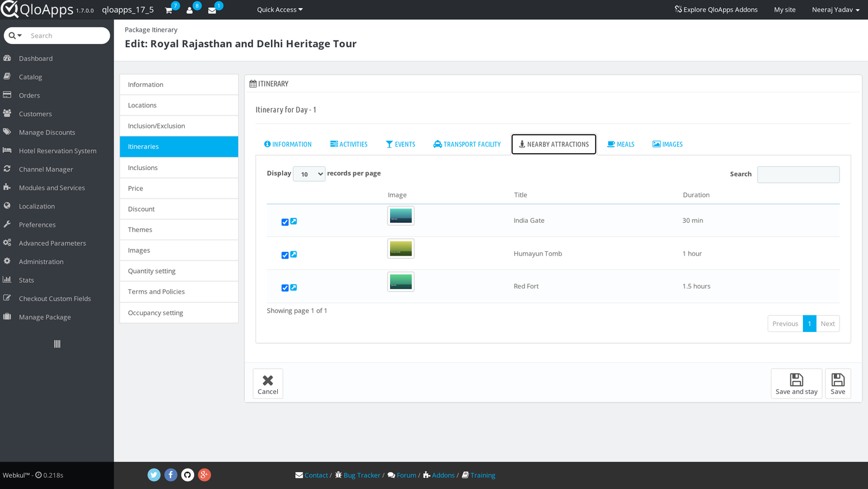The width and height of the screenshot is (868, 489).
Task: Click the Save button
Action: click(x=838, y=384)
